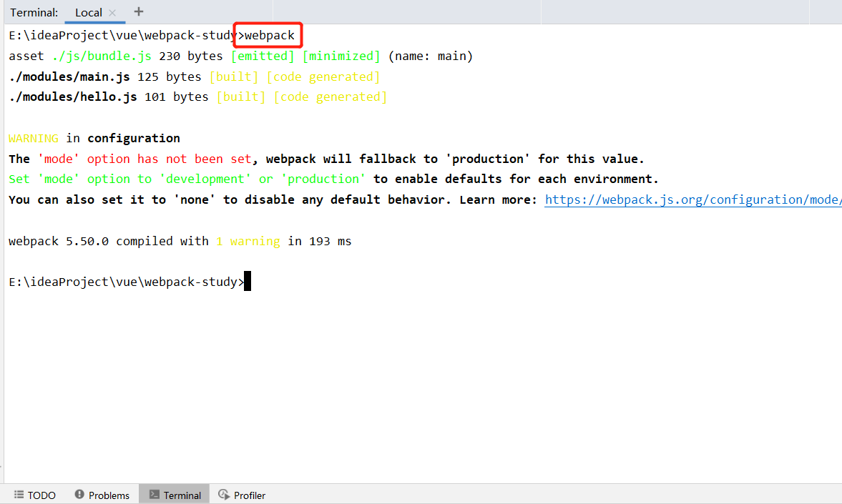Screen dimensions: 842x504
Task: Close the Local terminal tab
Action: [112, 13]
